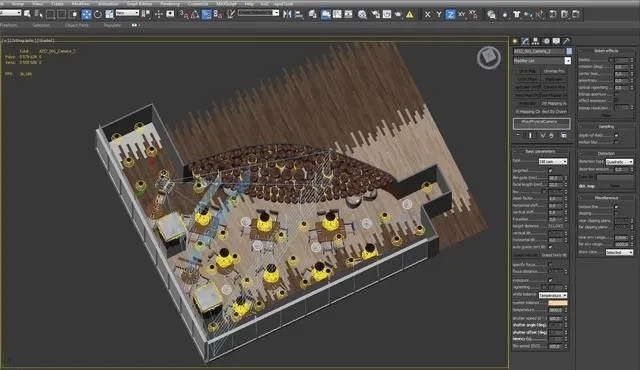Choose the rectangular selection region tool

coord(51,14)
